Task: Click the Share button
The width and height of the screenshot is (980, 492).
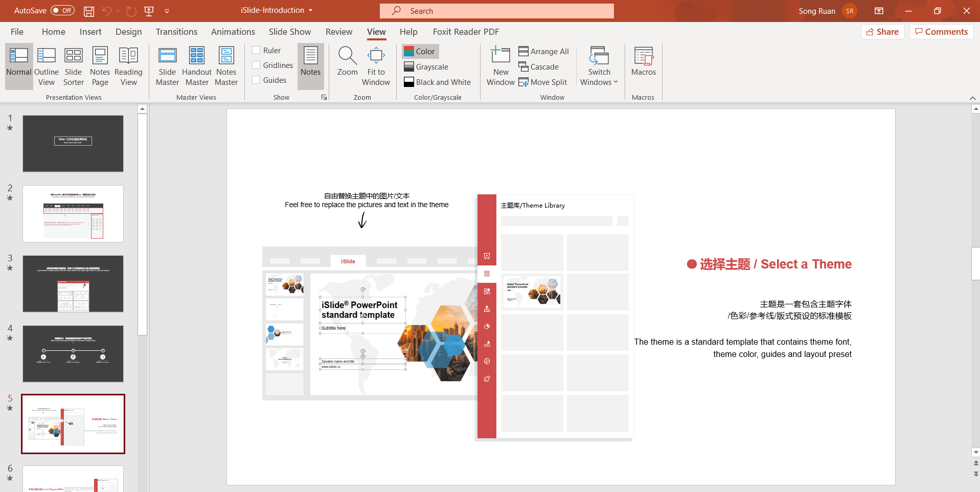Action: (x=883, y=32)
